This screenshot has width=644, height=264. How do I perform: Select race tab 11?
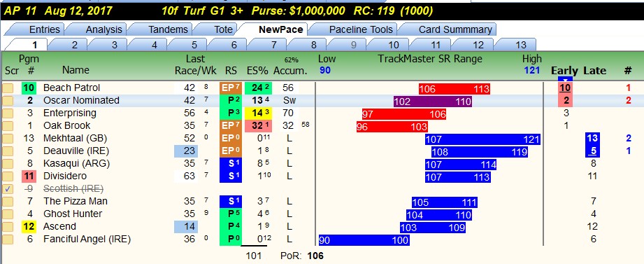coord(436,45)
